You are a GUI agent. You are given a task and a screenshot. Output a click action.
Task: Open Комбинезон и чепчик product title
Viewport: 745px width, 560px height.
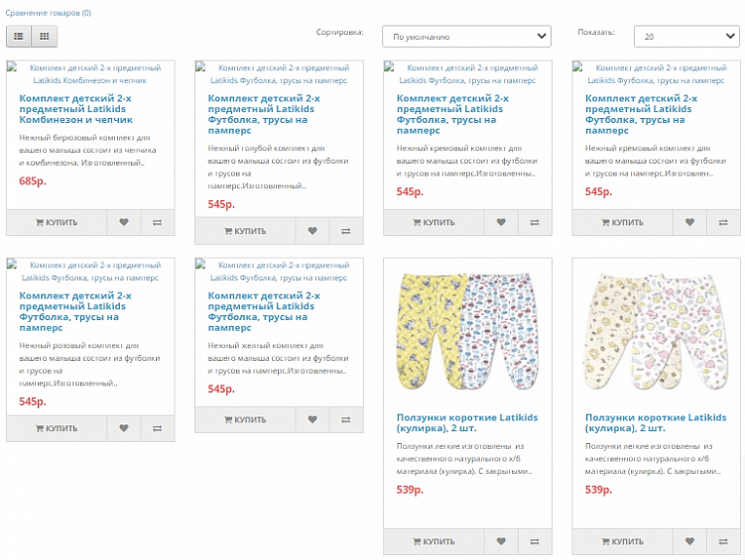[x=75, y=109]
